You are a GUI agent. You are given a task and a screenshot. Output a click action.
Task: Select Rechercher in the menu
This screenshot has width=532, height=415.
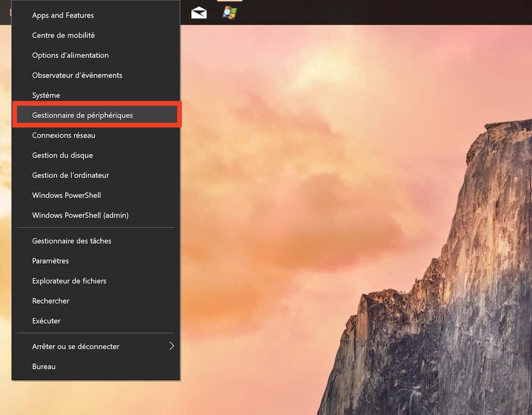pyautogui.click(x=96, y=301)
